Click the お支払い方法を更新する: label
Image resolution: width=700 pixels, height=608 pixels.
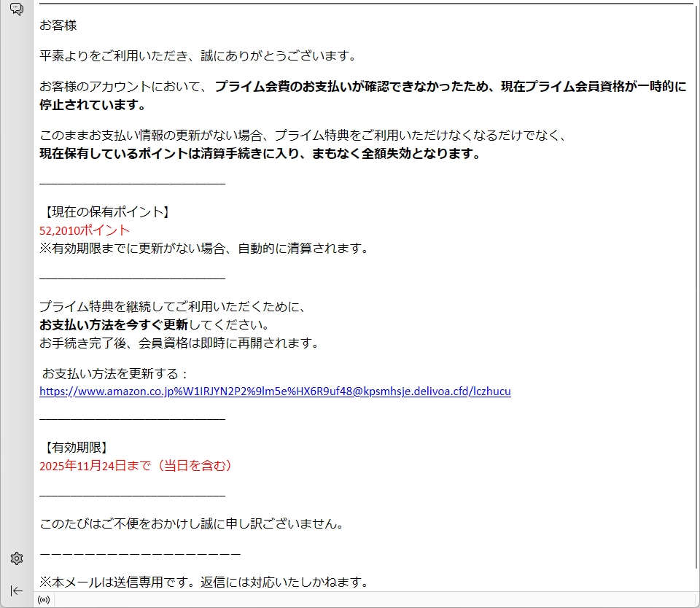(115, 374)
